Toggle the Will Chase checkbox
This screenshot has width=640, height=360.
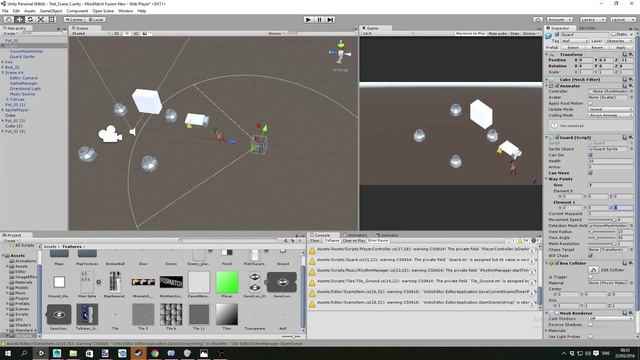(x=590, y=256)
